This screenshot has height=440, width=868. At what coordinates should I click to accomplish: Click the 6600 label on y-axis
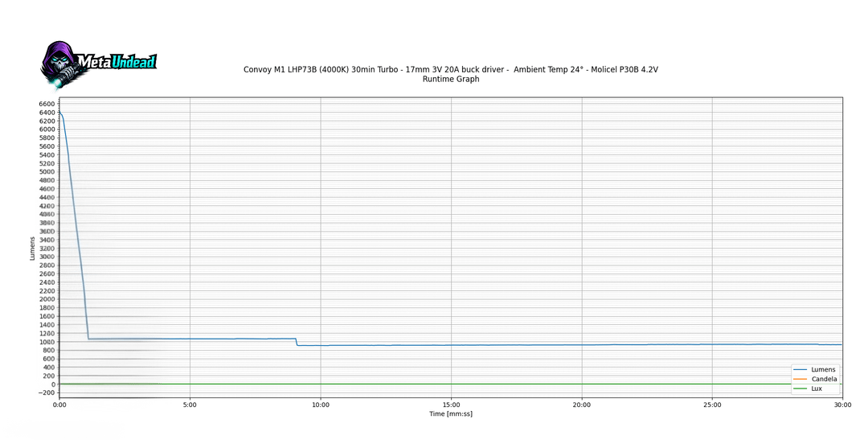click(47, 104)
